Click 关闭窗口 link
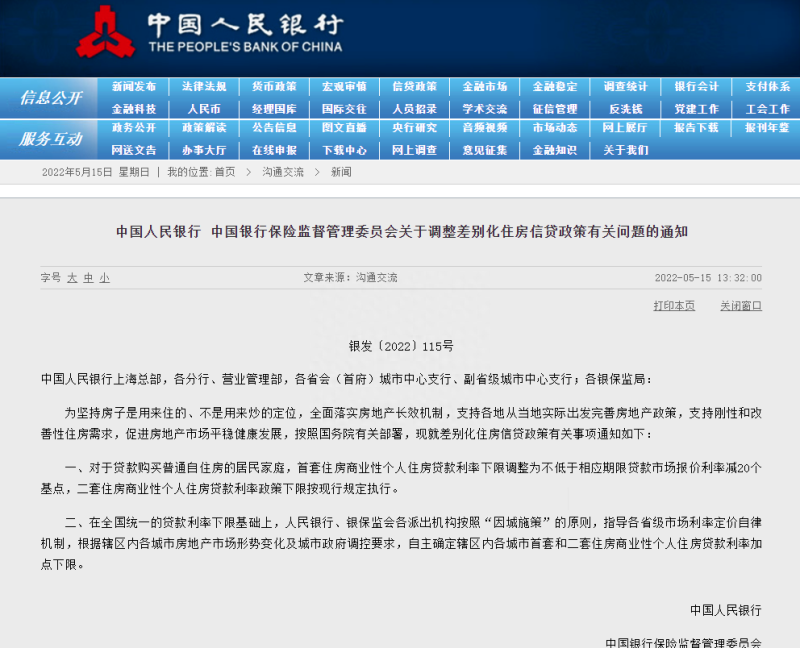The width and height of the screenshot is (800, 648). 741,306
